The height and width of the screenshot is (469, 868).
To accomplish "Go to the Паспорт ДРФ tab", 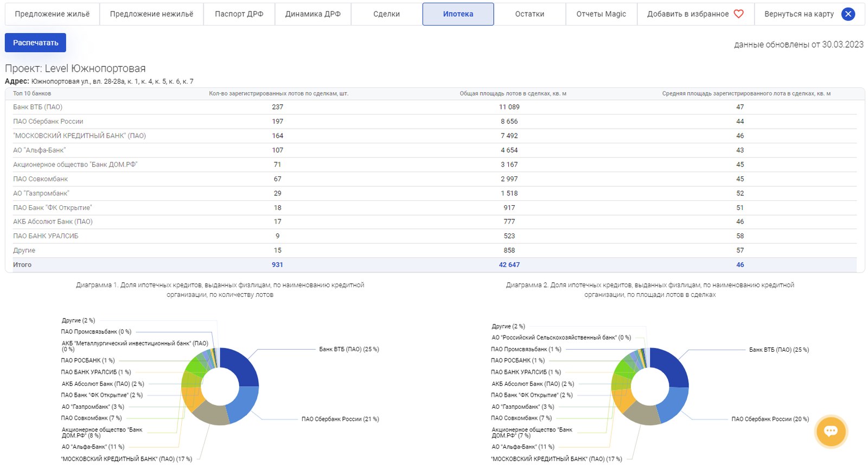I will (x=239, y=14).
